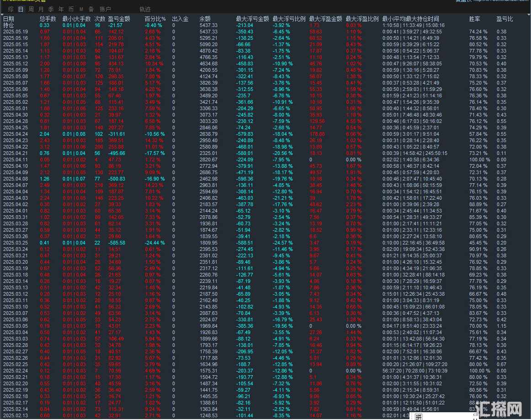Click the -500.83 loss amount cell
The height and width of the screenshot is (420, 531).
pyautogui.click(x=117, y=179)
